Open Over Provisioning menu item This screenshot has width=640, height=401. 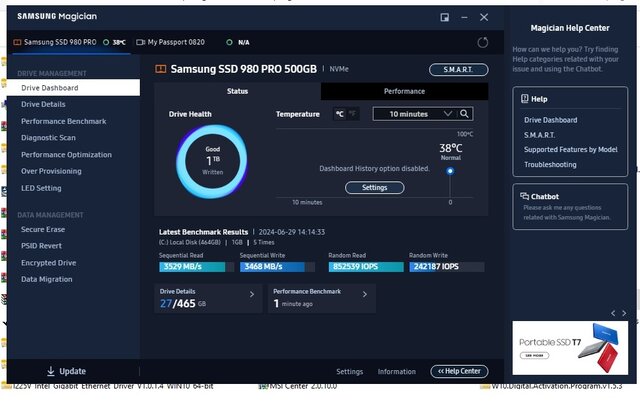[51, 171]
